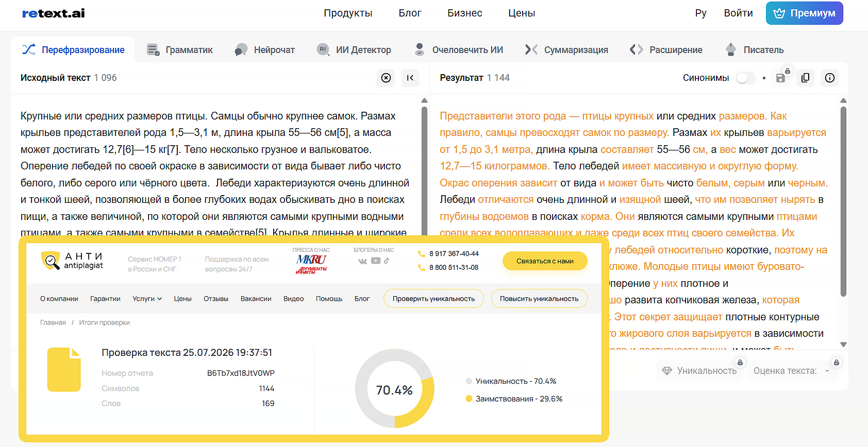Open the YouTube blogger icon

(376, 261)
